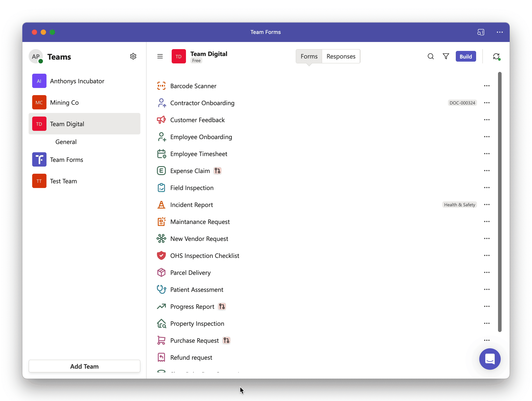Click the Barcode Scanner form icon
The width and height of the screenshot is (532, 401).
tap(161, 86)
